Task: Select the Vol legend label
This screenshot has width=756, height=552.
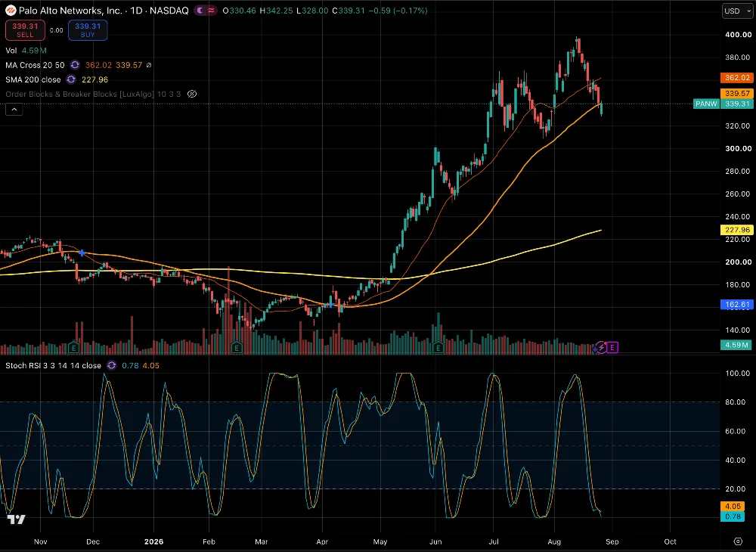Action: point(11,51)
